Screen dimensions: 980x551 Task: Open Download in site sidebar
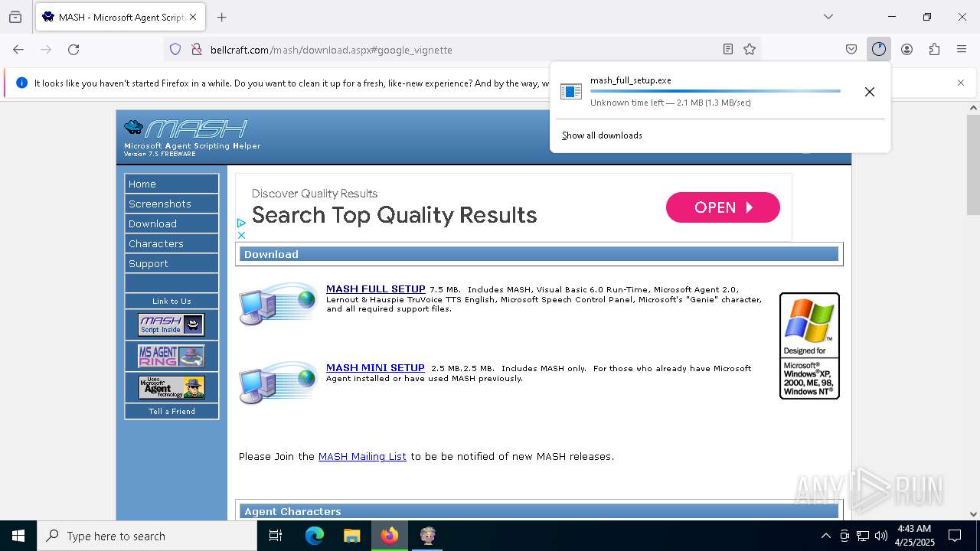pyautogui.click(x=171, y=223)
